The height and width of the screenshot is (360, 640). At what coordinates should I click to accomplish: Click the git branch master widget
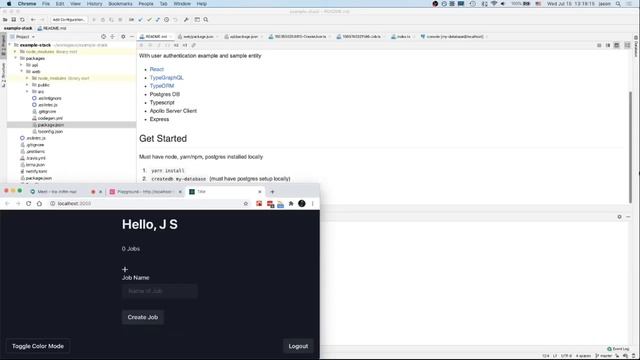coord(604,356)
